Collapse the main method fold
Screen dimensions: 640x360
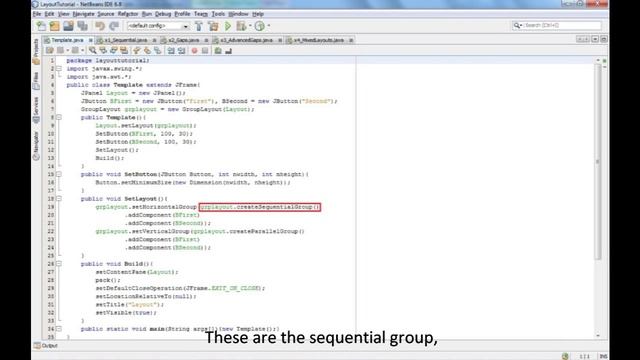click(59, 329)
